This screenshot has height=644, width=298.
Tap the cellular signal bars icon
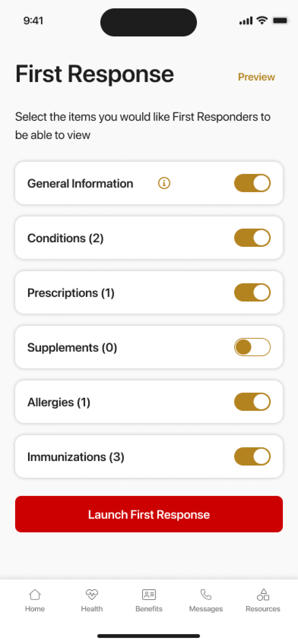(x=246, y=21)
